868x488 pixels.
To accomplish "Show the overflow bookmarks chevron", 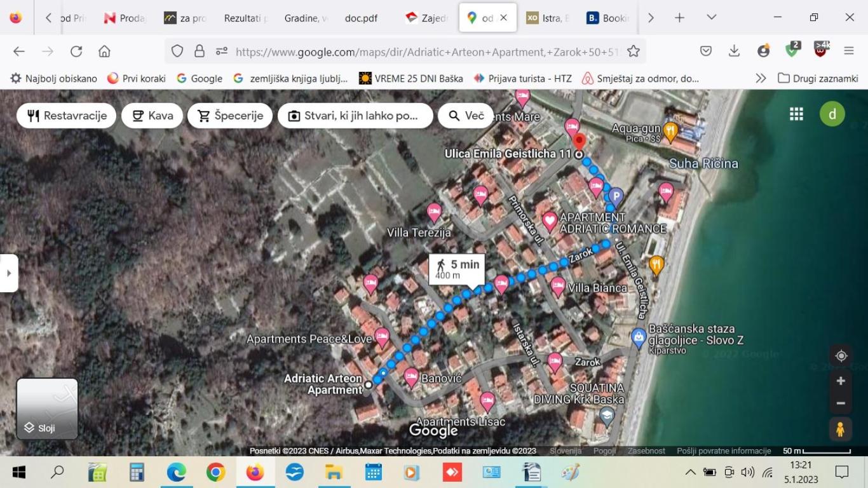I will coord(761,79).
